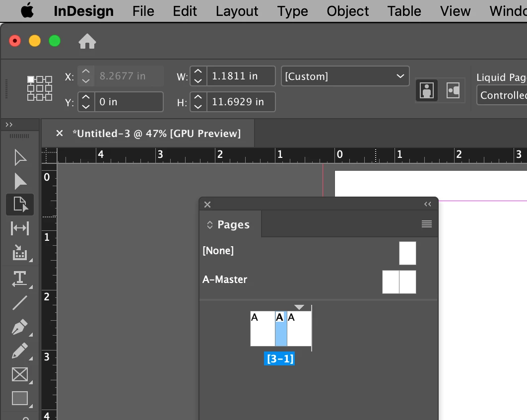Click the control panel drag gripper
Screen dimensions: 527x420
6,89
